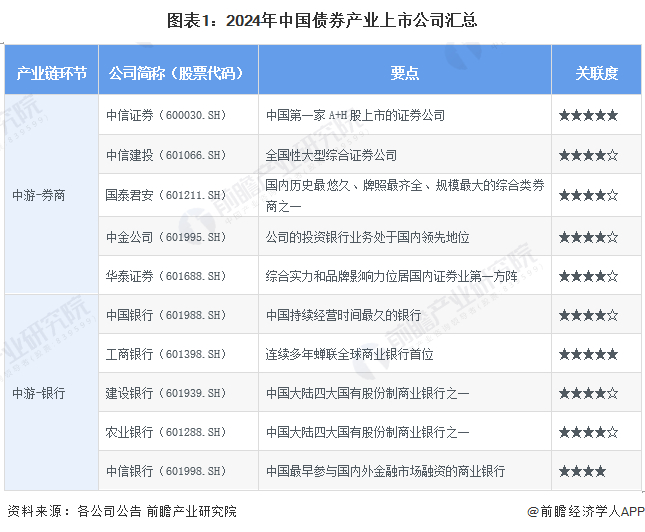The image size is (645, 532).
Task: Select 农业银行's '中国大陆四大国有股份制商业银行之一' text
Action: coord(367,432)
